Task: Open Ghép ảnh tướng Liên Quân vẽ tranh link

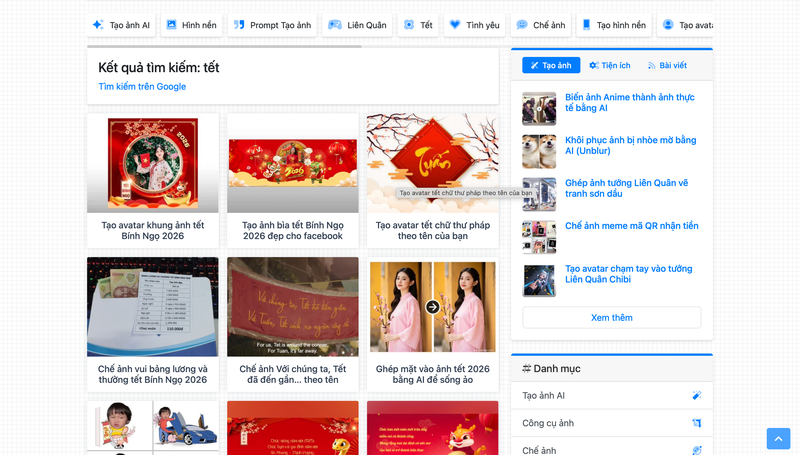Action: (627, 188)
